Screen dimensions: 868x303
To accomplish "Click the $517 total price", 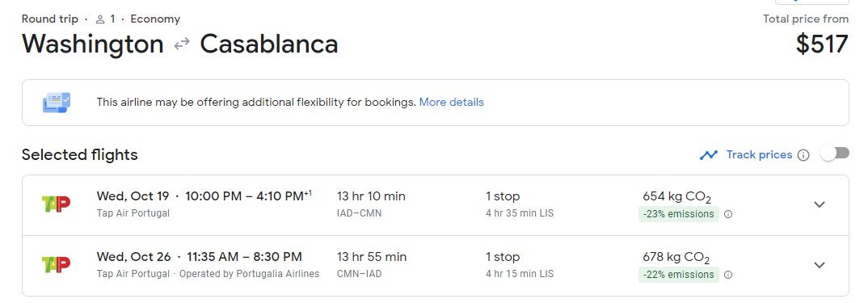I will coord(821,44).
